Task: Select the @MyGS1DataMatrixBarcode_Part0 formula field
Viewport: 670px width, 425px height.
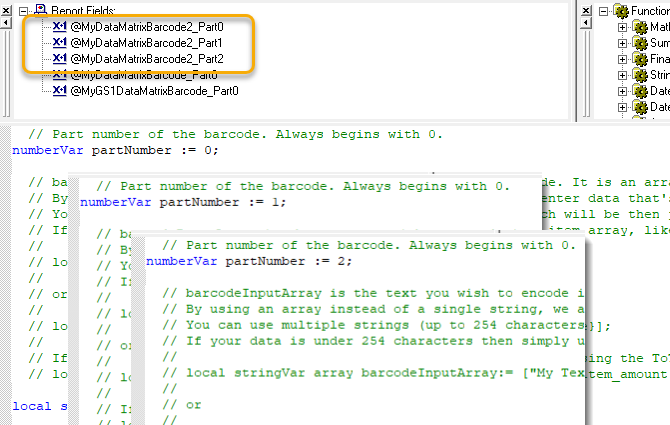Action: [x=154, y=91]
